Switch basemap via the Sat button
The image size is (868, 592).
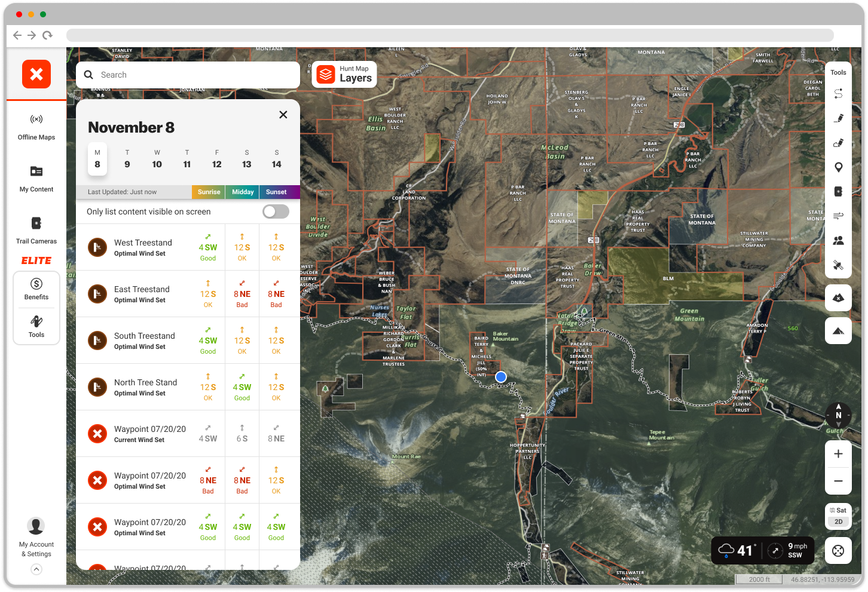[x=838, y=510]
